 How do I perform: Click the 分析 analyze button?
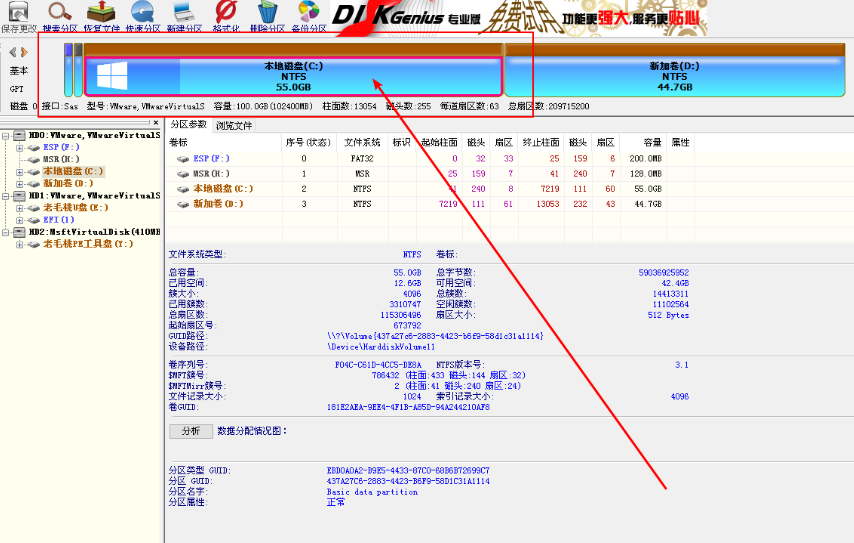tap(191, 431)
